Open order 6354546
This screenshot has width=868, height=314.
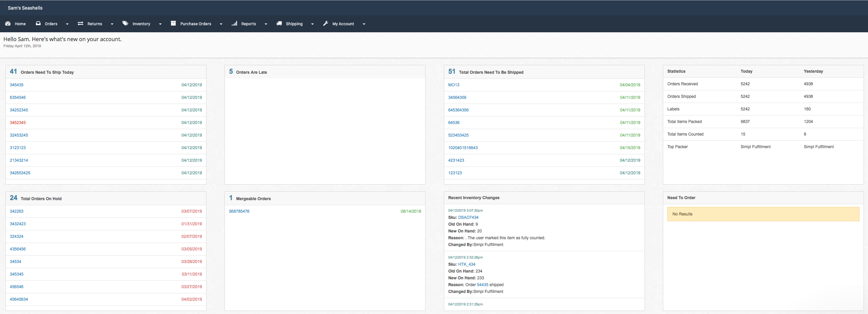[x=18, y=98]
